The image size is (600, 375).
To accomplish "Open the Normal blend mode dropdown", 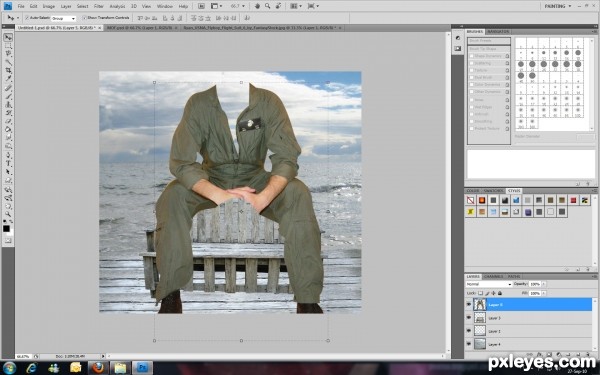I will (489, 284).
